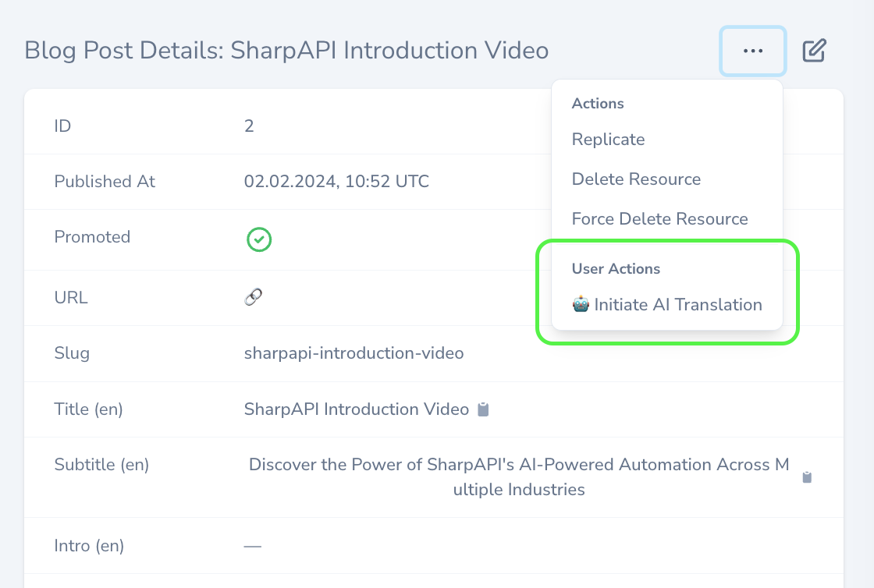Click the robot emoji beside Initiate AI Translation
Viewport: 874px width, 588px height.
click(581, 305)
